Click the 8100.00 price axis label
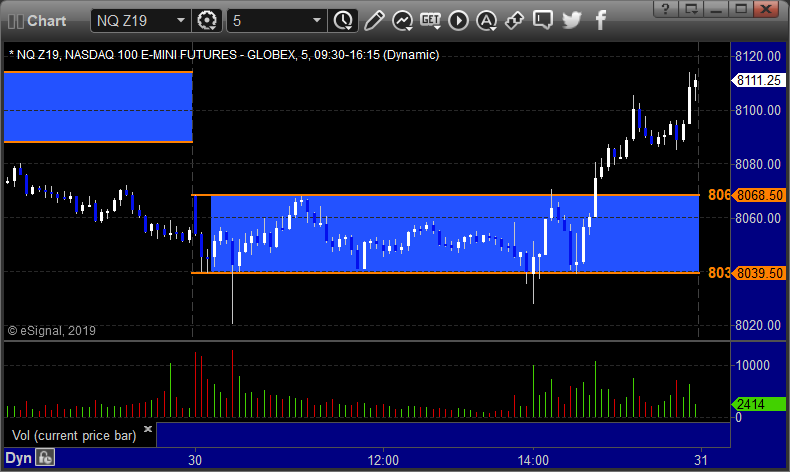This screenshot has height=472, width=790. [x=758, y=110]
